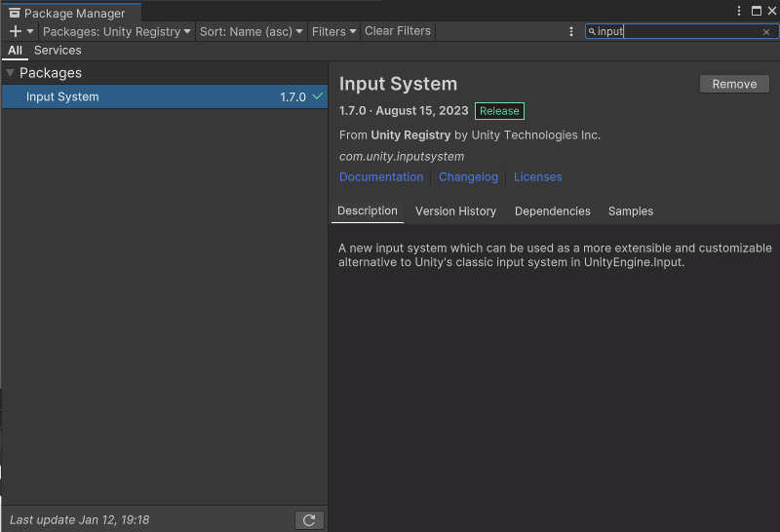Open the Filters dropdown
The image size is (780, 532).
(x=333, y=31)
